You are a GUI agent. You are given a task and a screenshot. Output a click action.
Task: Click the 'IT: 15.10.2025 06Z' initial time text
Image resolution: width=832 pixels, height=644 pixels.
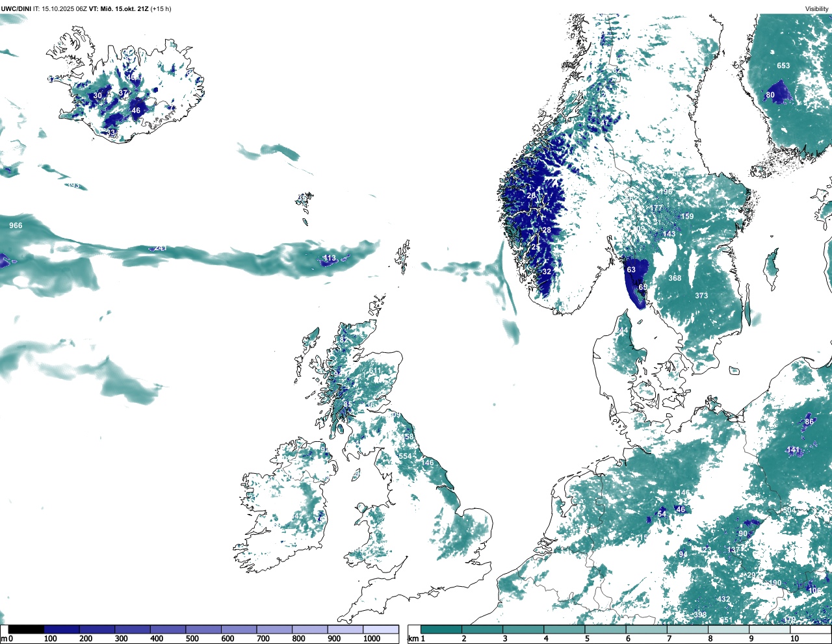point(60,9)
